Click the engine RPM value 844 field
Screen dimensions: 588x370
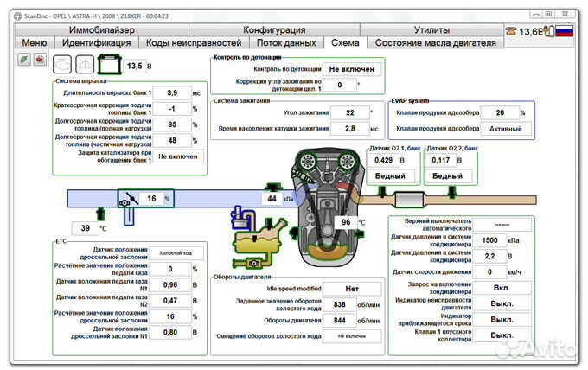point(340,319)
